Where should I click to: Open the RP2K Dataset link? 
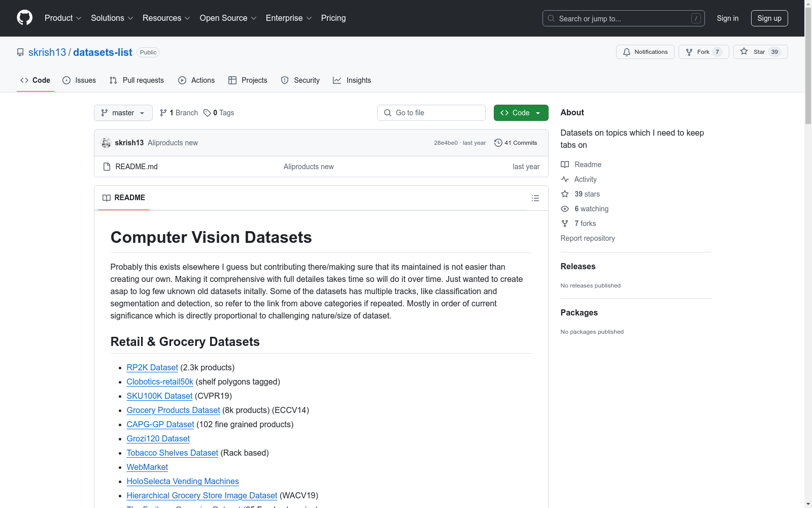point(152,367)
